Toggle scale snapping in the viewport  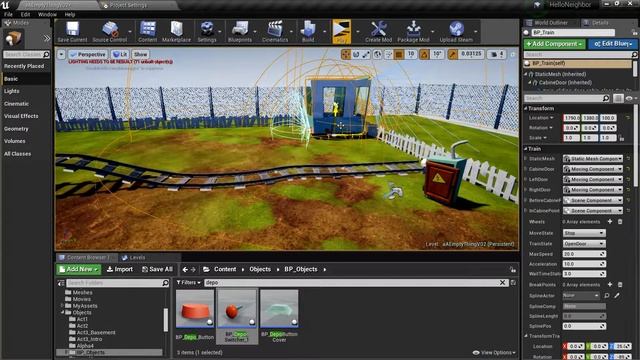tap(453, 54)
